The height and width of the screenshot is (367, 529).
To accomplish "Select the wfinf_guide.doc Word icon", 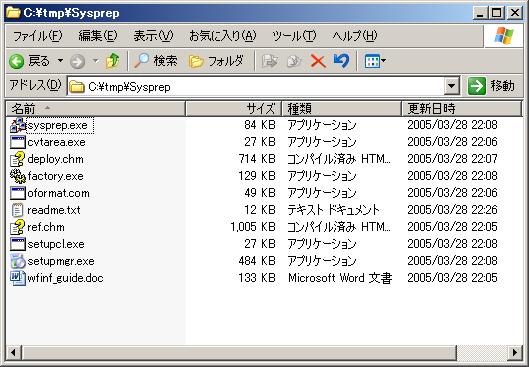I will [18, 278].
